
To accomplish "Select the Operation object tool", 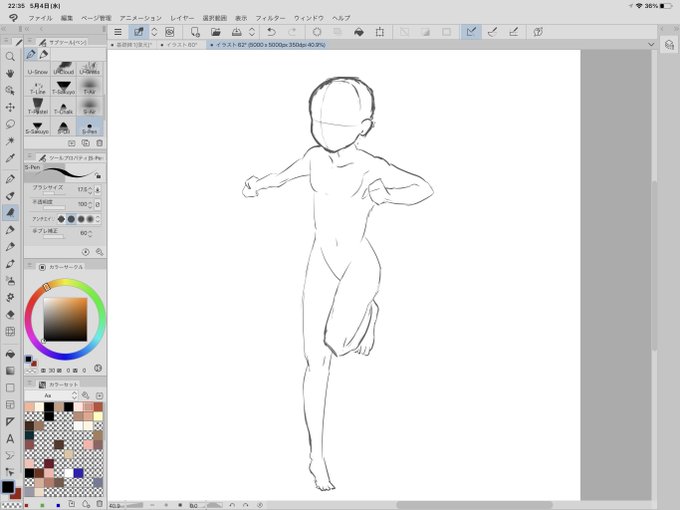I will point(10,90).
